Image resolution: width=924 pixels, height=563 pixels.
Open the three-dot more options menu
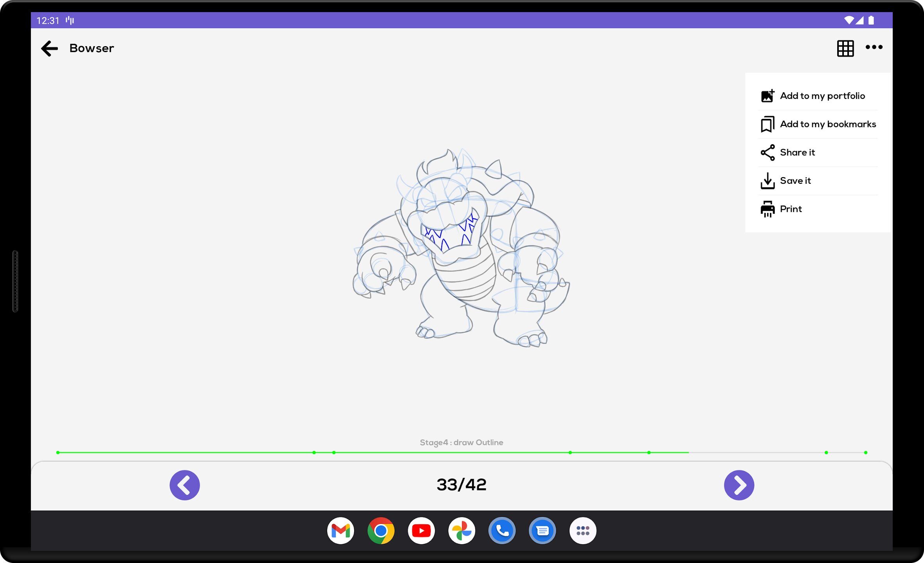click(x=874, y=47)
